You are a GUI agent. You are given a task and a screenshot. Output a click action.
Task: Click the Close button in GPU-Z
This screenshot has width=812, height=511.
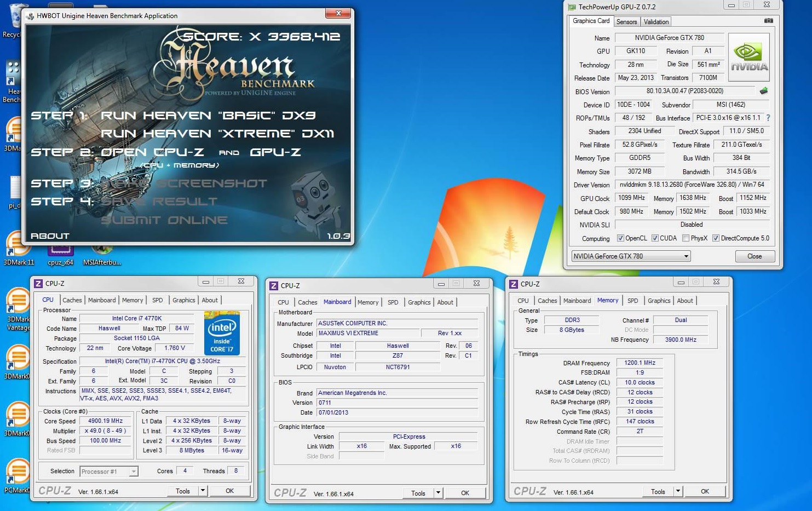tap(755, 256)
